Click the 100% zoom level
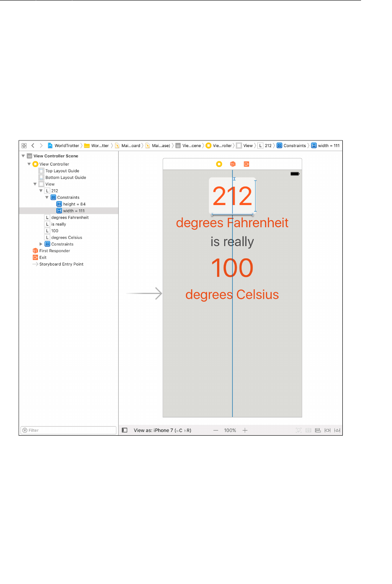This screenshot has height=584, width=392. pyautogui.click(x=230, y=430)
